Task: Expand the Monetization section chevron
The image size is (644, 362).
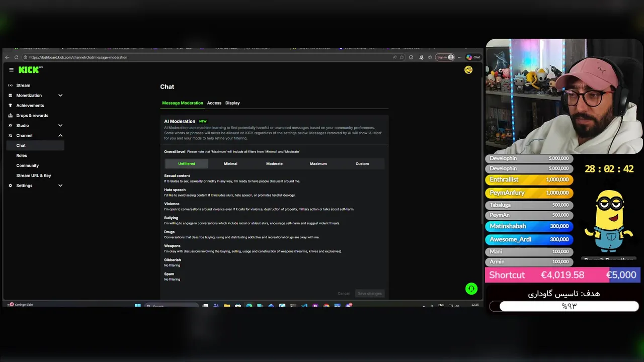Action: click(60, 96)
